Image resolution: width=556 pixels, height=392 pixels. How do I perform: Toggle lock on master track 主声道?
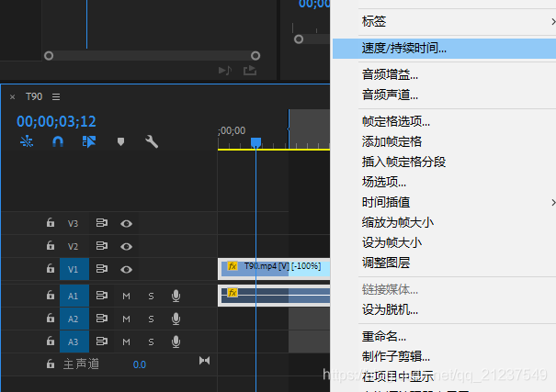[x=51, y=364]
